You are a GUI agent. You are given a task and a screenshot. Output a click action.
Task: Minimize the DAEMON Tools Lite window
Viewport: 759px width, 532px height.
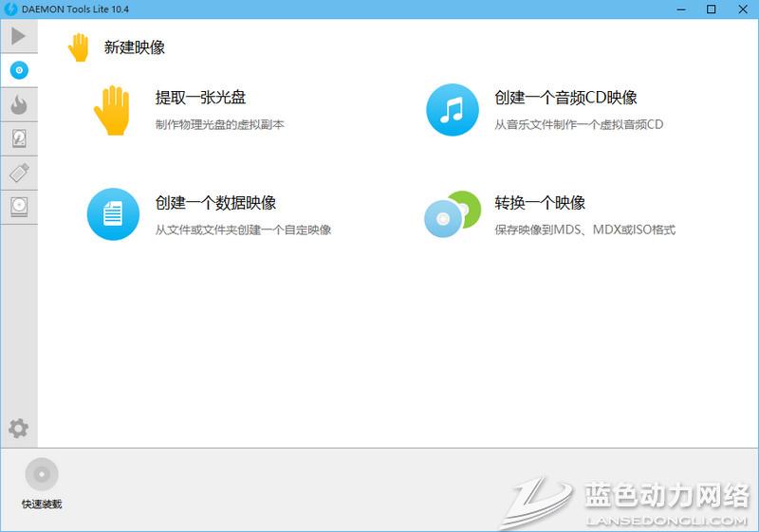(x=681, y=9)
